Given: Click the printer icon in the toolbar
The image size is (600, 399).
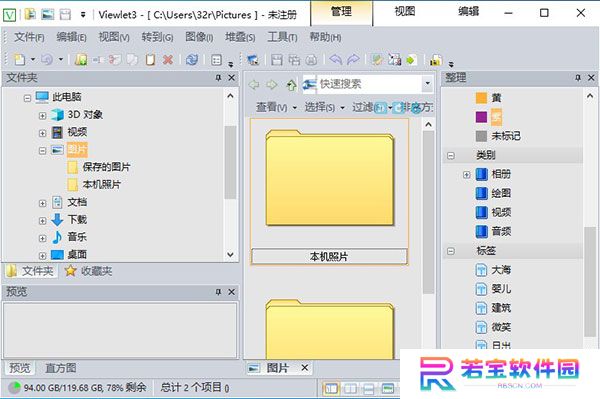Looking at the screenshot, I should pyautogui.click(x=311, y=60).
